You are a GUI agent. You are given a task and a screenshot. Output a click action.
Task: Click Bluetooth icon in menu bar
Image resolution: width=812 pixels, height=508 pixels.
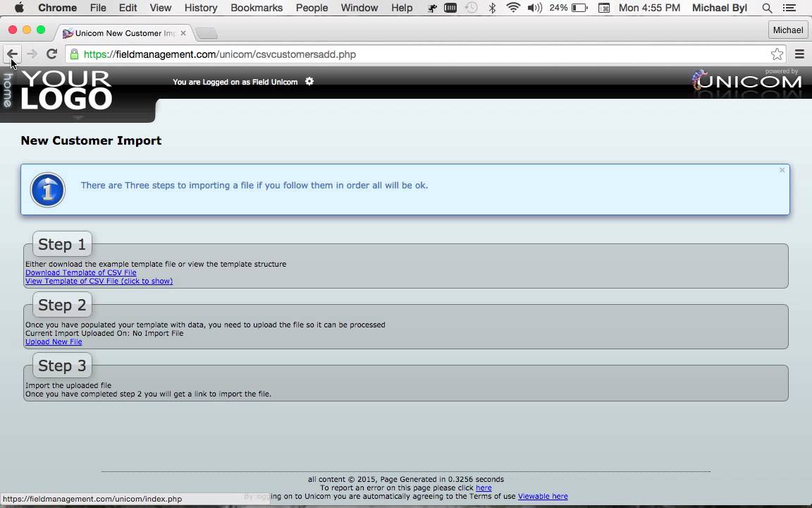493,8
